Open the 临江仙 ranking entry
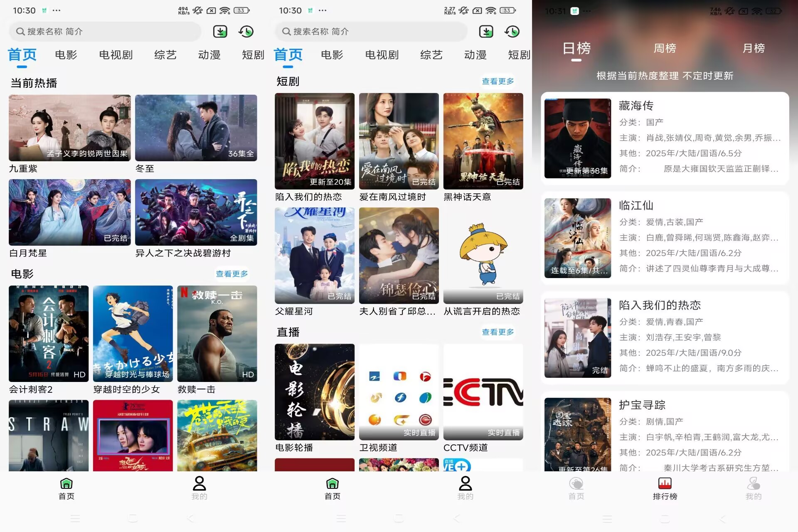 (665, 237)
